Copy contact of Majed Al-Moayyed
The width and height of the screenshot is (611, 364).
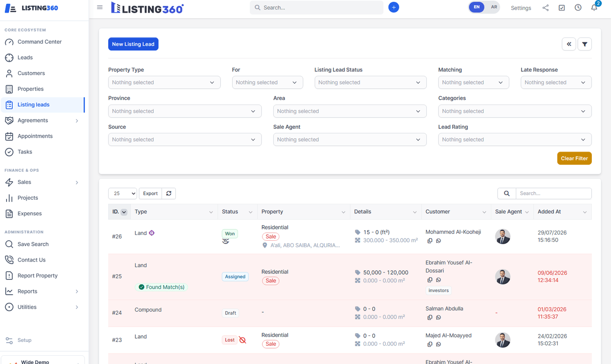pos(430,344)
